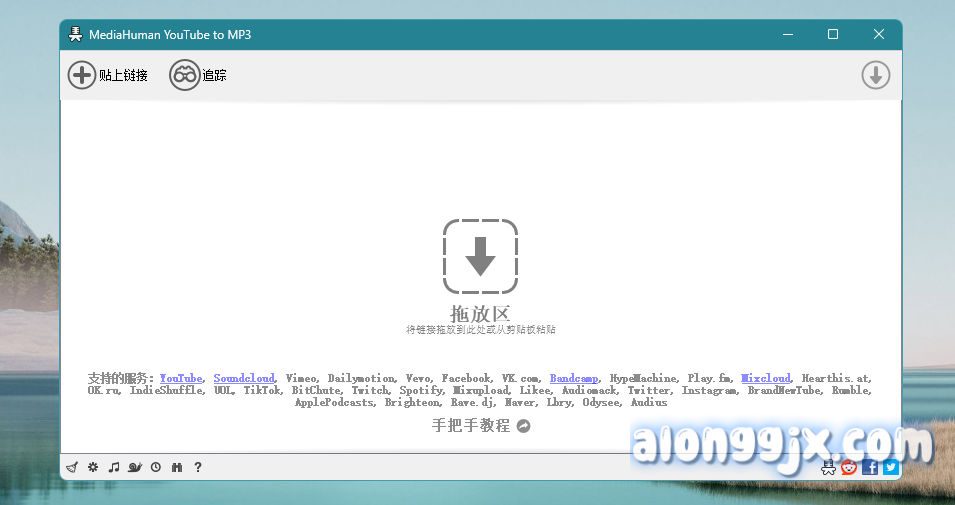Click the 追踪 label in toolbar
This screenshot has width=955, height=505.
click(x=214, y=76)
